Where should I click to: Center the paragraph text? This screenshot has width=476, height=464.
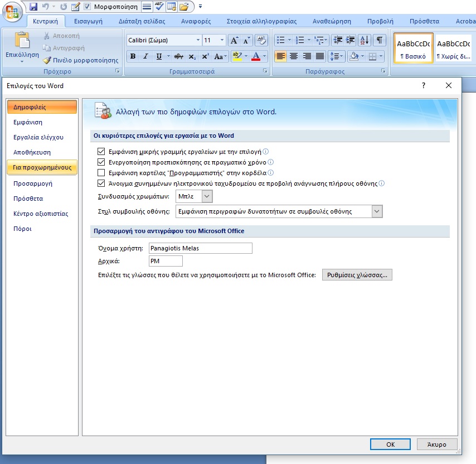click(294, 56)
